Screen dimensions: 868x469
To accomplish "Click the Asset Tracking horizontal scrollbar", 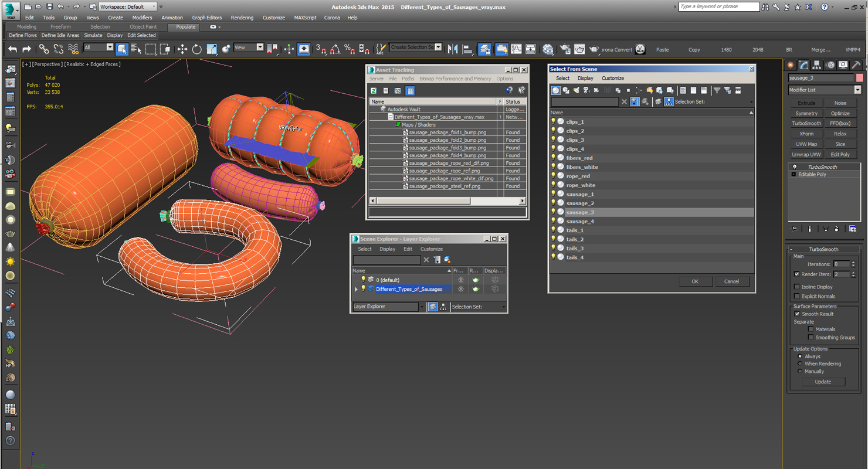I will [447, 200].
